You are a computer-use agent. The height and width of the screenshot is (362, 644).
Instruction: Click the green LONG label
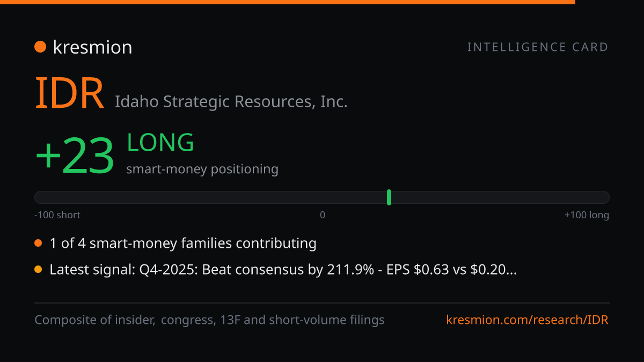pyautogui.click(x=160, y=143)
